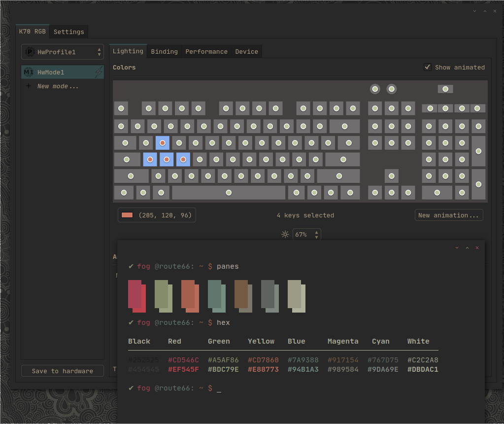This screenshot has width=504, height=424.
Task: Click the blue-teal color pane in terminal
Action: point(217,296)
